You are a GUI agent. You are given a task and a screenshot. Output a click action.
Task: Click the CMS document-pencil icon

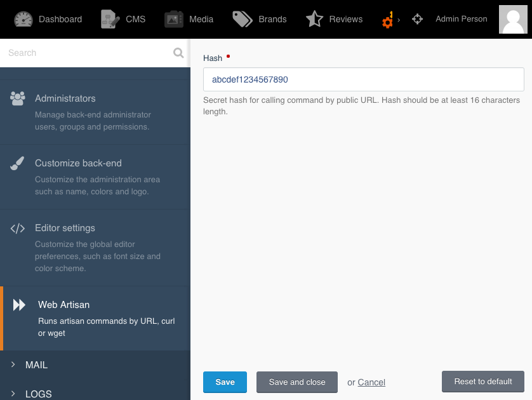110,19
